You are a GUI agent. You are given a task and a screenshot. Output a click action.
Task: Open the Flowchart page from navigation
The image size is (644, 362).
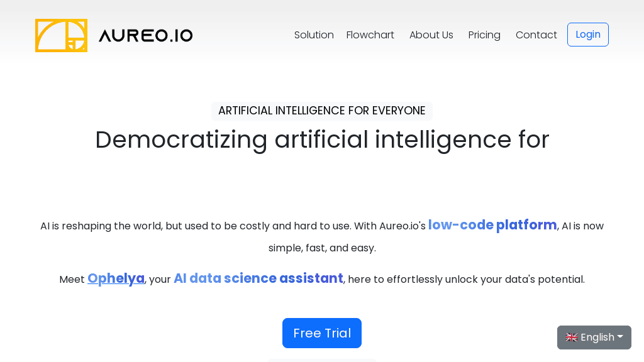(x=370, y=35)
